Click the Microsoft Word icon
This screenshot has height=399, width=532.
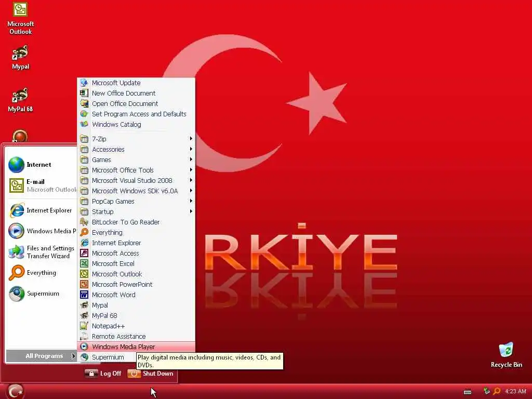tap(84, 295)
